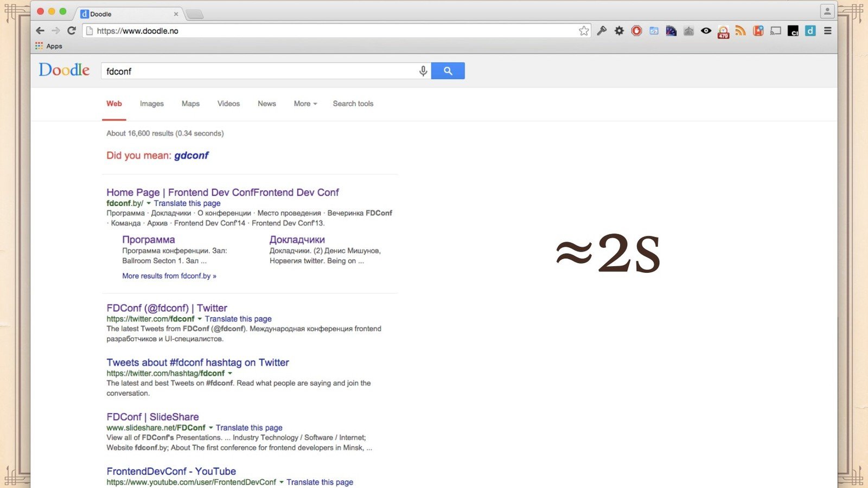Viewport: 868px width, 488px height.
Task: Open the Apps shortcut in bookmarks bar
Action: (x=49, y=46)
